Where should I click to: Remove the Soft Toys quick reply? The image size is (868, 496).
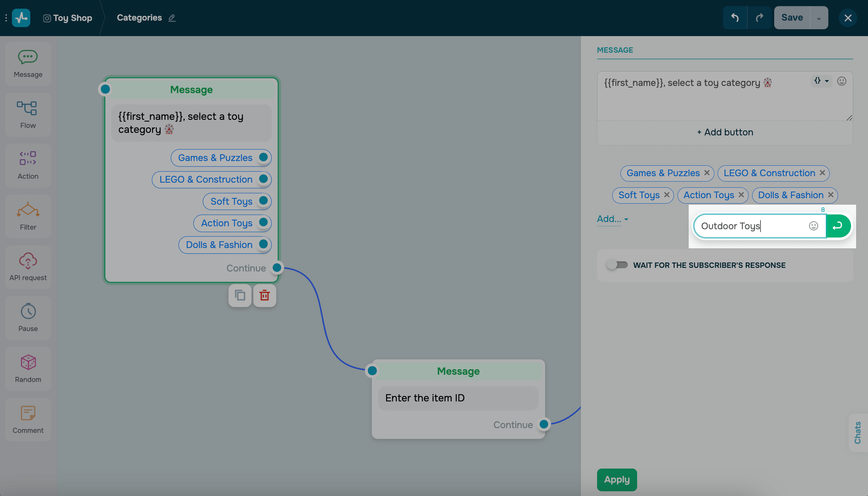point(667,195)
